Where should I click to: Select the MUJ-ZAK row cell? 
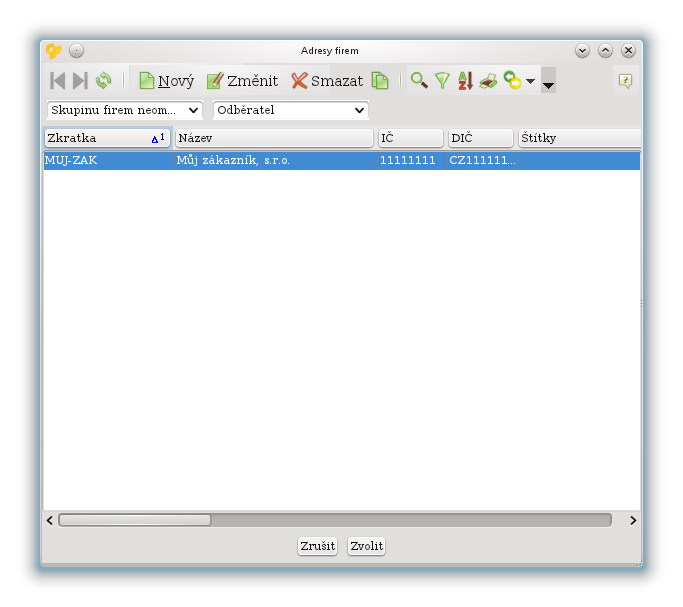109,161
